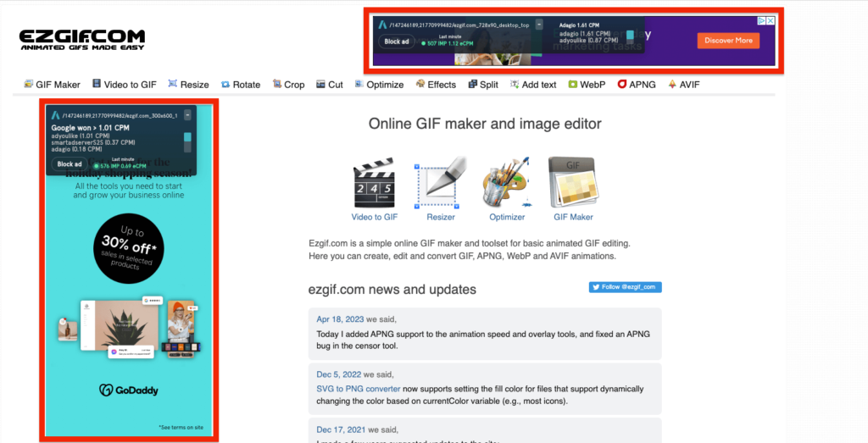Click the ezgif.com_300x600_1 ad path
868x443 pixels.
click(x=120, y=115)
